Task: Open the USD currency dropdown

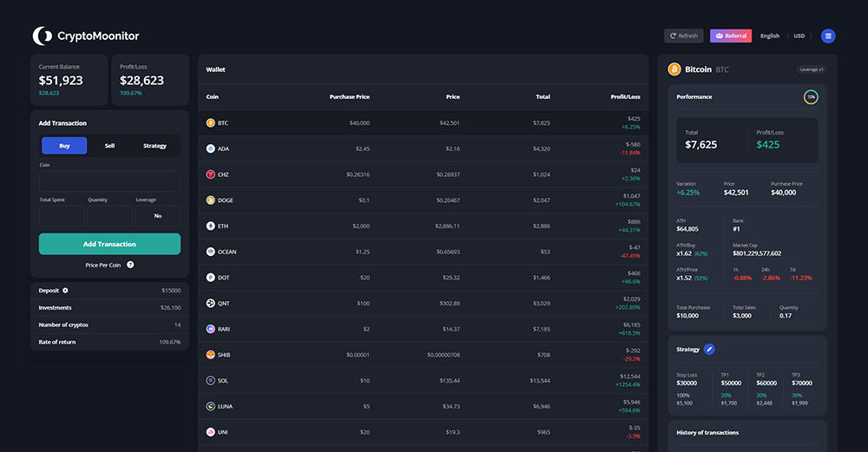Action: [799, 36]
